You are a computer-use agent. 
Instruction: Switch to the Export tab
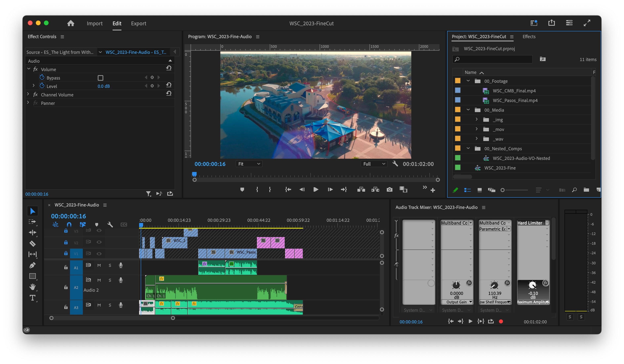point(139,24)
